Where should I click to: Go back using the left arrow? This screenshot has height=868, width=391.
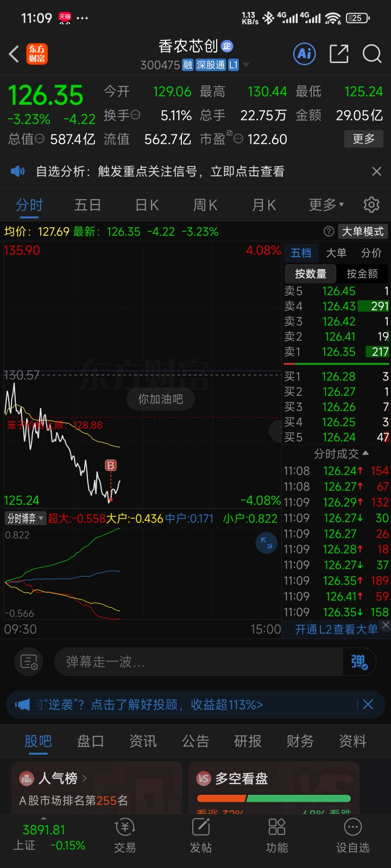[14, 54]
